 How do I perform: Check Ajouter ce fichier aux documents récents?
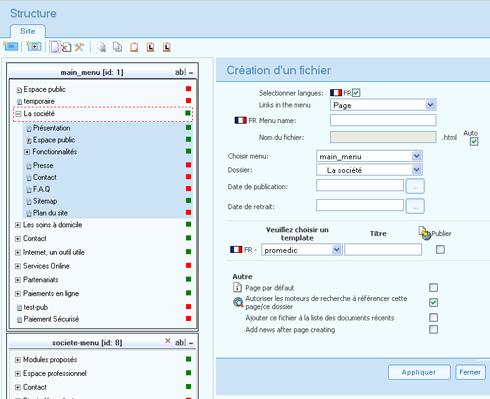tap(433, 317)
